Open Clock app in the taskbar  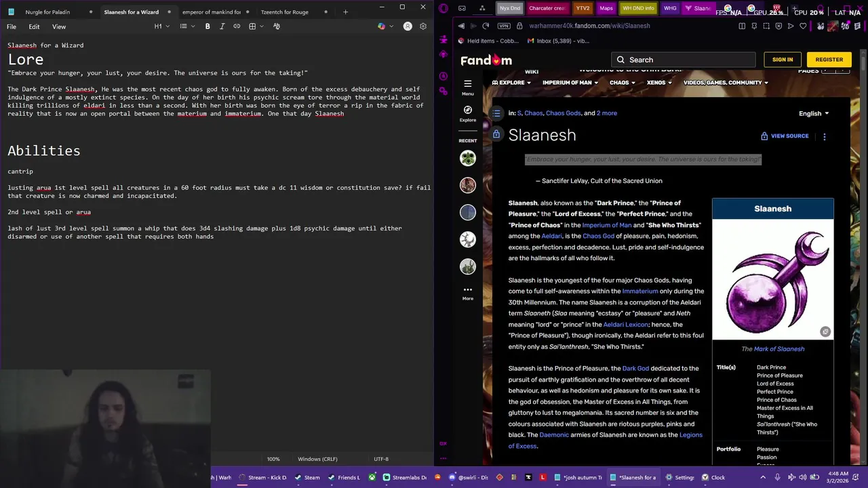click(x=713, y=477)
